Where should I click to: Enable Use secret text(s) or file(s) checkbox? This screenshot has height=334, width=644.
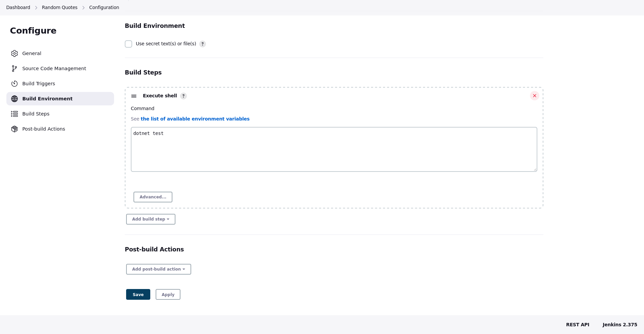(128, 44)
